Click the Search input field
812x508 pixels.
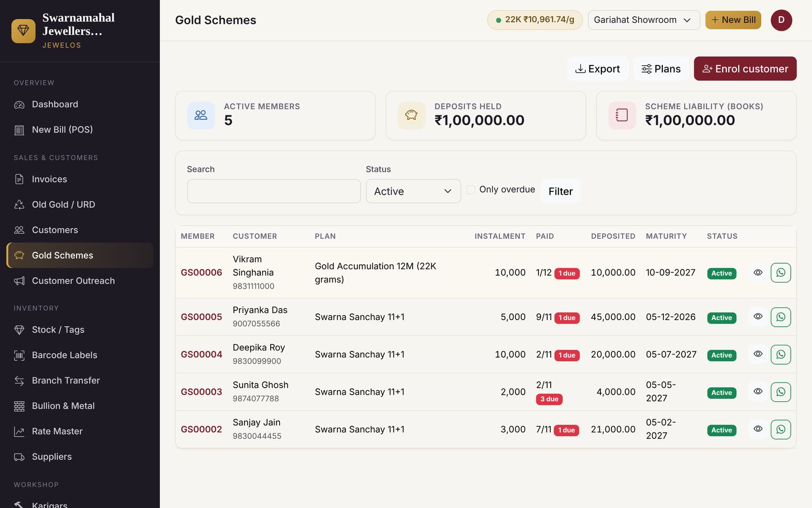click(274, 191)
